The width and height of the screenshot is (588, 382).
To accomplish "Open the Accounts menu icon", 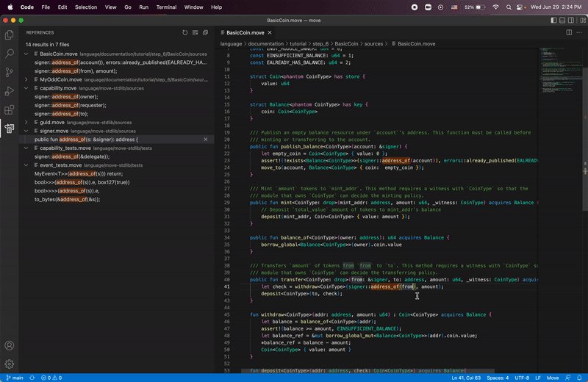I will click(x=10, y=345).
